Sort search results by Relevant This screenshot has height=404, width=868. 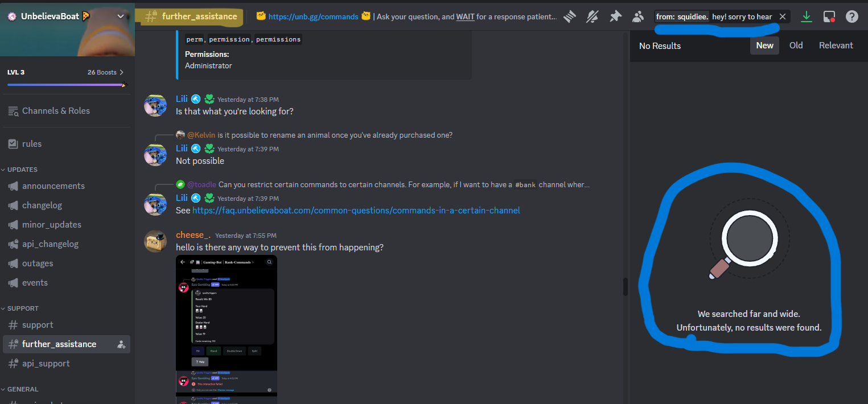tap(836, 46)
